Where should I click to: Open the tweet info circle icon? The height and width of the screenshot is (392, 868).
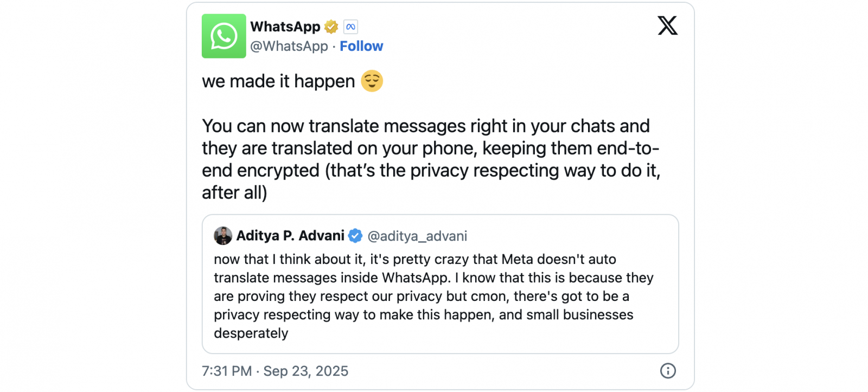pos(667,371)
